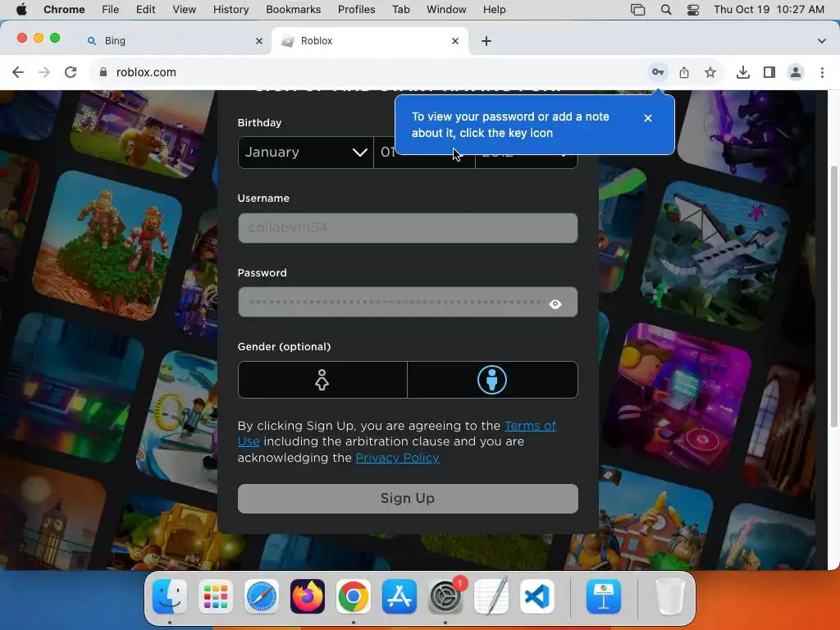The height and width of the screenshot is (630, 840).
Task: Launch Firefox from the dock
Action: [308, 596]
